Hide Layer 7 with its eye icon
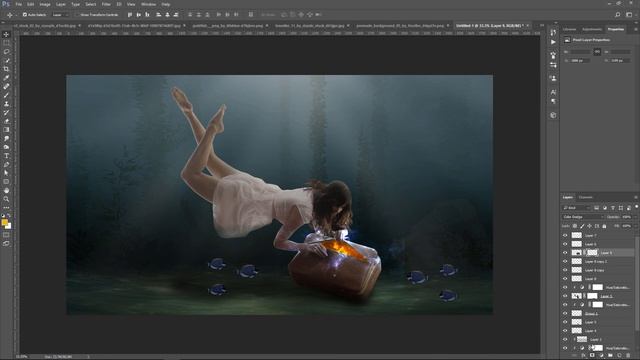Screen dimensions: 640x360 565,236
